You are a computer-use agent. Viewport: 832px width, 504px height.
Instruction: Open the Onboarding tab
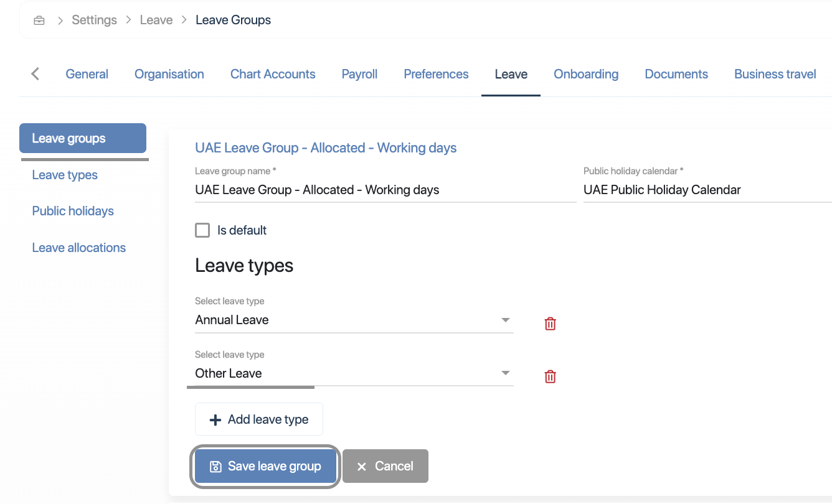pos(586,74)
